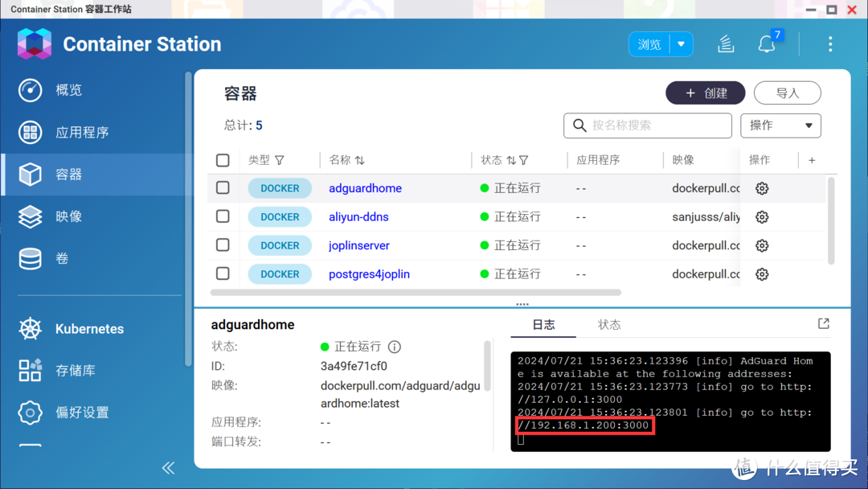Open the notification bell with 7 alerts
The width and height of the screenshot is (868, 489).
(x=766, y=44)
